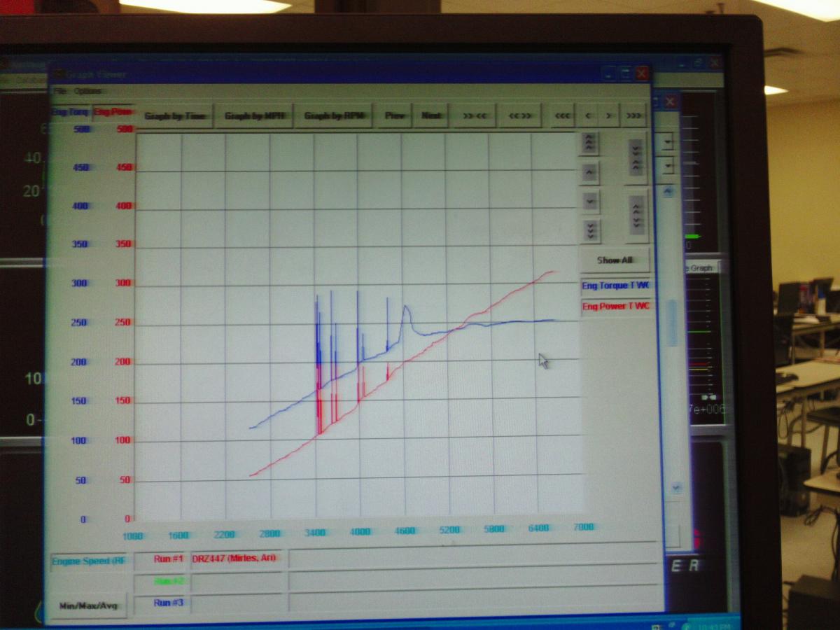840x630 pixels.
Task: Click the empty Run #2 name field
Action: pos(238,581)
